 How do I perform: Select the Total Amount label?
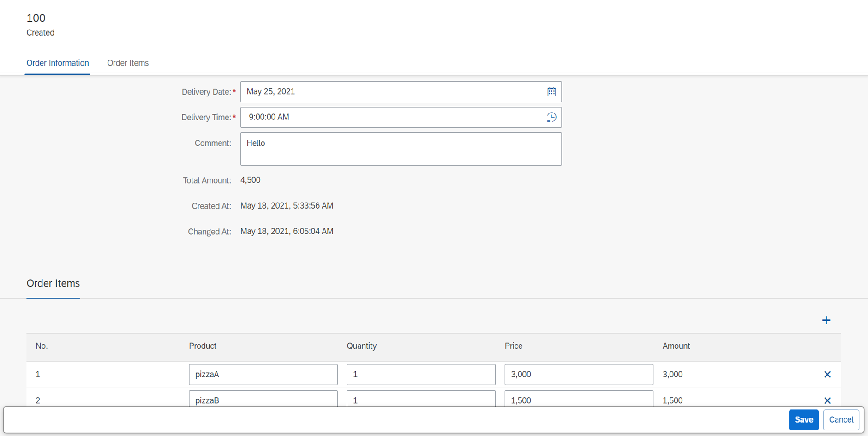tap(207, 180)
